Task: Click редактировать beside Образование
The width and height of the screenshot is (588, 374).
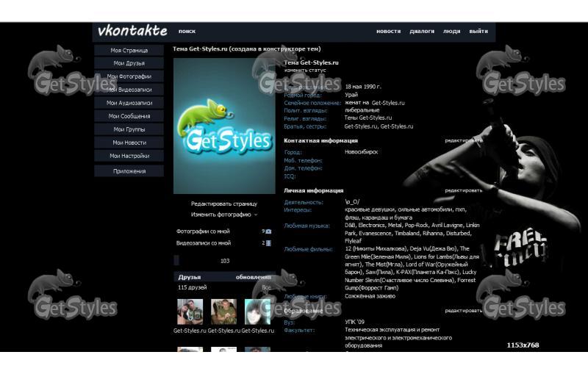Action: [464, 311]
